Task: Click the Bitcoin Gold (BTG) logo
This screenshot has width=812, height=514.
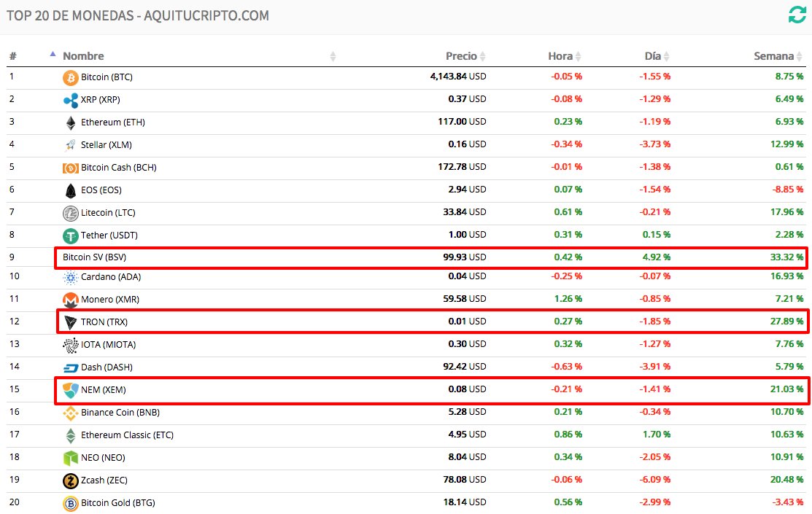Action: [x=71, y=504]
